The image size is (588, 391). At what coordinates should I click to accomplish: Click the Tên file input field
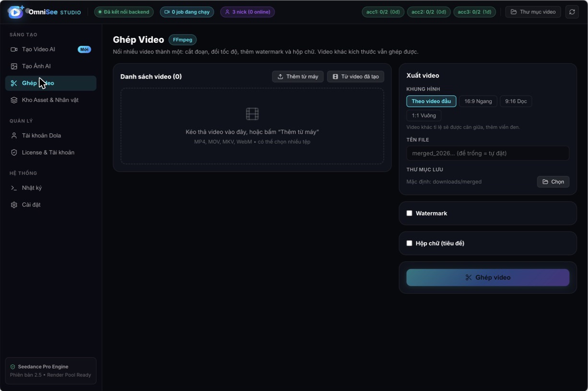(488, 153)
